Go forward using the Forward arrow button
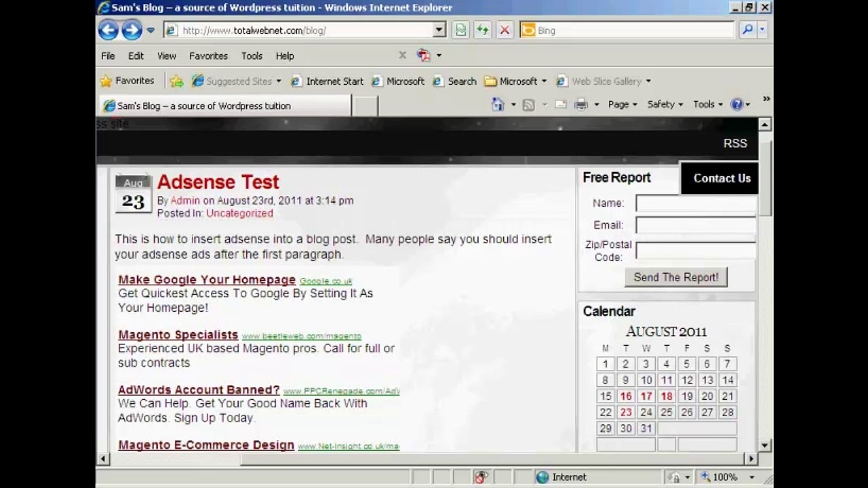The image size is (868, 488). (x=132, y=30)
